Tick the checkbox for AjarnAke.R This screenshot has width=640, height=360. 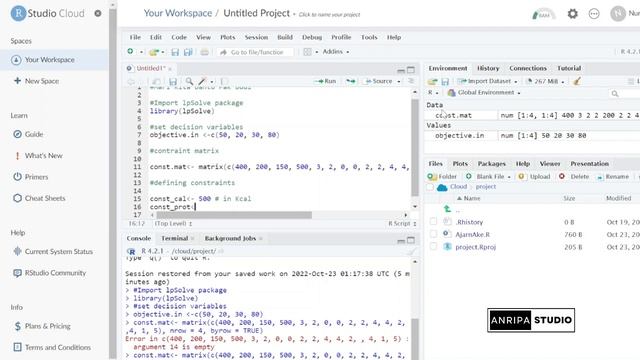(433, 234)
